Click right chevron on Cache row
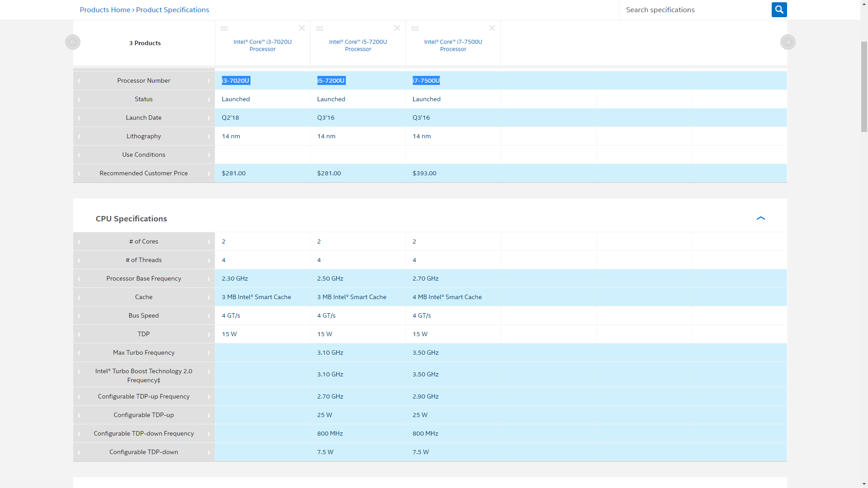Image resolution: width=868 pixels, height=488 pixels. point(209,297)
